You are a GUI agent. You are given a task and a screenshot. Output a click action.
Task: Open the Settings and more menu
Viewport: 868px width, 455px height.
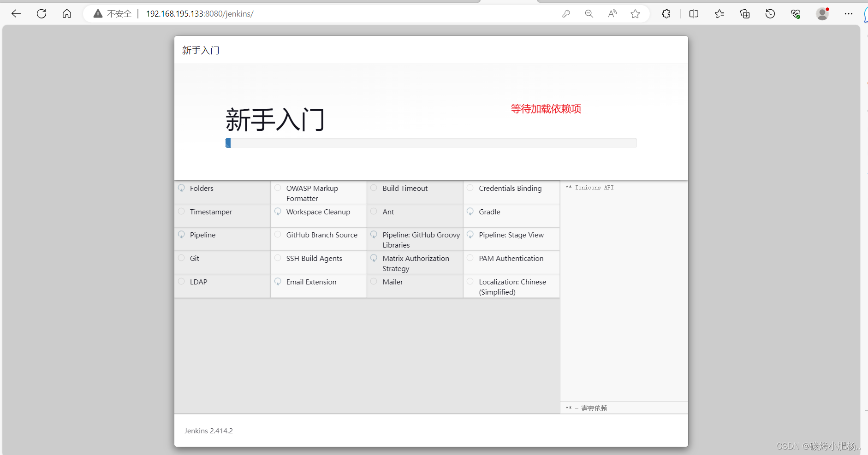tap(849, 14)
